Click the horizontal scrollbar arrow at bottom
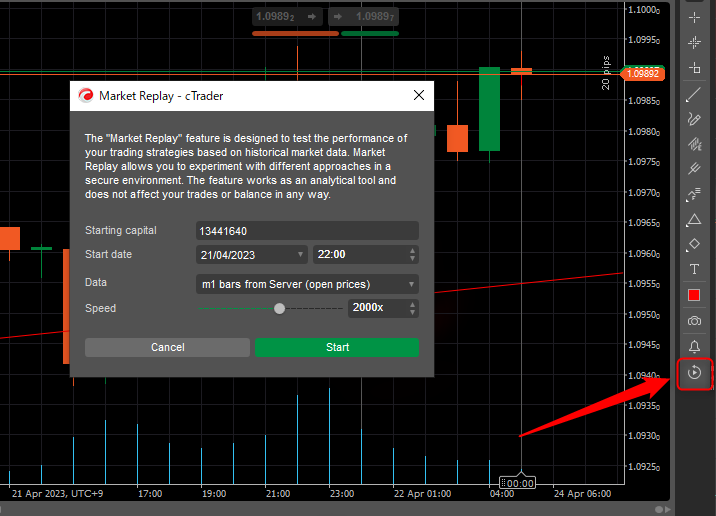The height and width of the screenshot is (516, 716). [x=668, y=509]
